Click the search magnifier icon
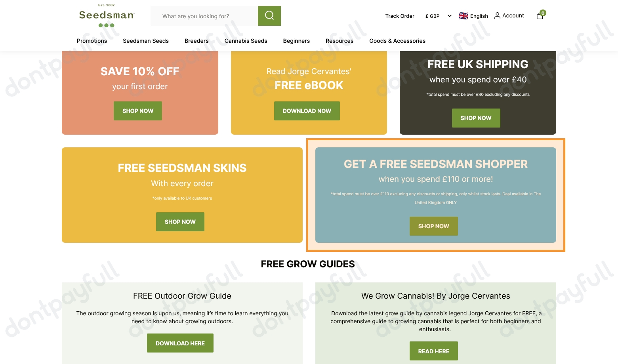This screenshot has width=618, height=364. tap(269, 15)
